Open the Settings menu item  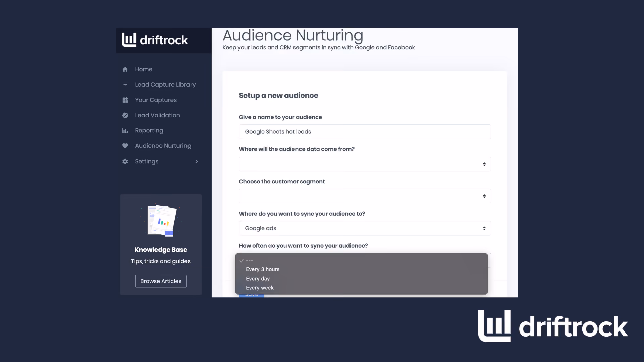[147, 161]
